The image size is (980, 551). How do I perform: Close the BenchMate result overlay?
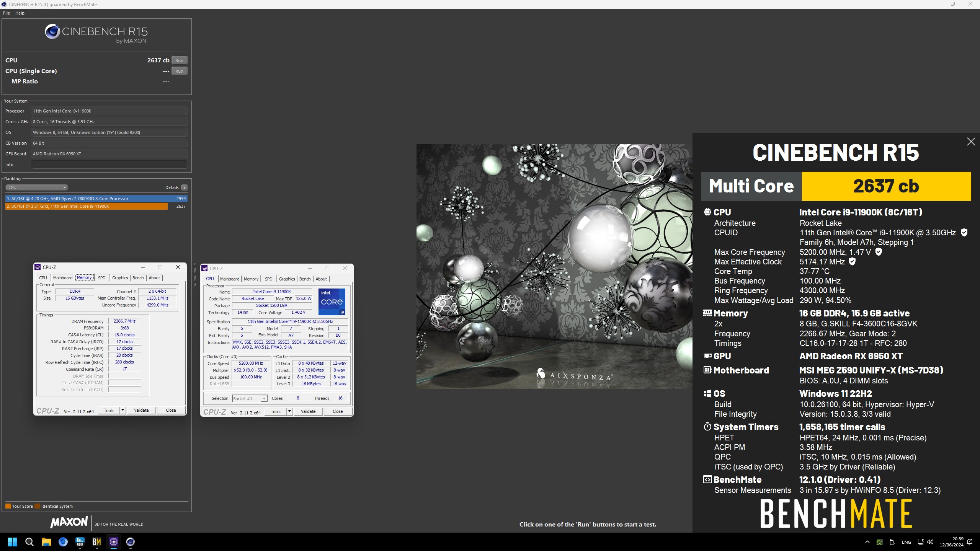point(971,142)
